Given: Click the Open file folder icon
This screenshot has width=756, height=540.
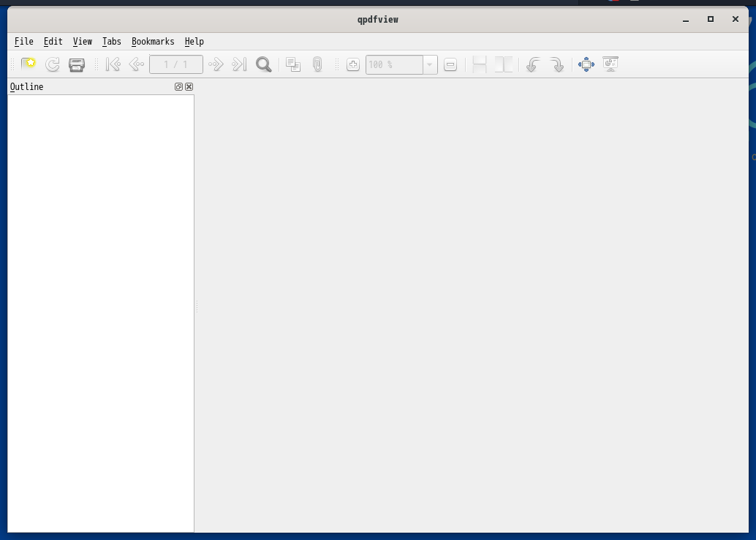Looking at the screenshot, I should point(29,64).
